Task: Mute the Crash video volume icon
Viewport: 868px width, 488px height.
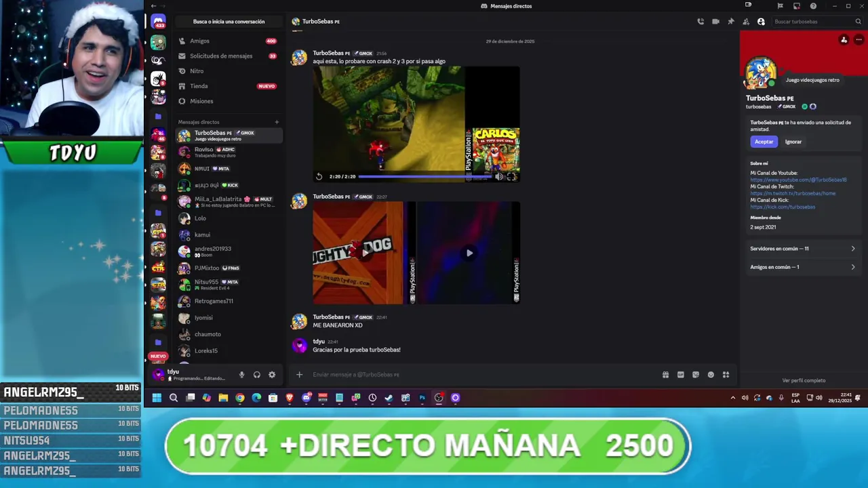Action: 499,177
